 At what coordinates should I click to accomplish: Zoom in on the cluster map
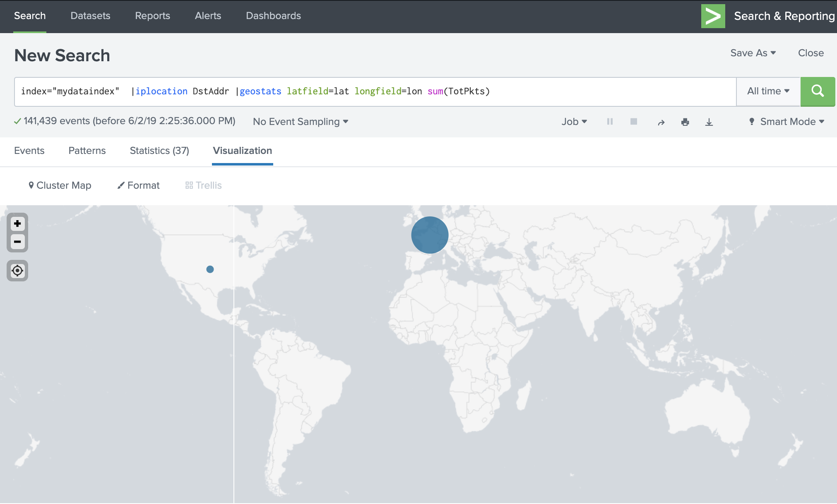[x=17, y=223]
